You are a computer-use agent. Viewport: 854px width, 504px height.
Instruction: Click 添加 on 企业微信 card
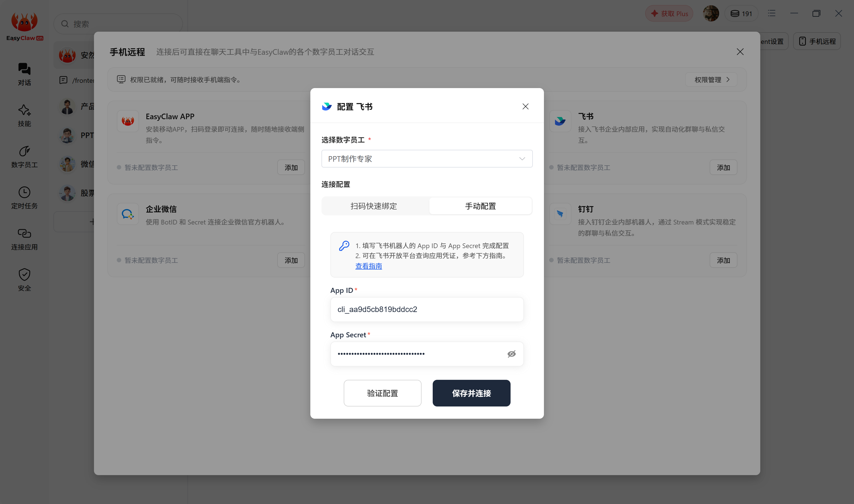291,260
